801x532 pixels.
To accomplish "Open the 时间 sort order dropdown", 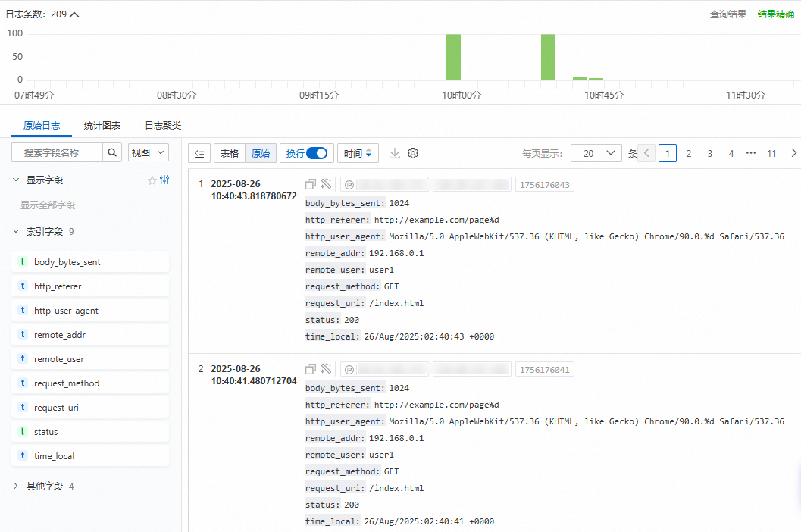I will (358, 153).
